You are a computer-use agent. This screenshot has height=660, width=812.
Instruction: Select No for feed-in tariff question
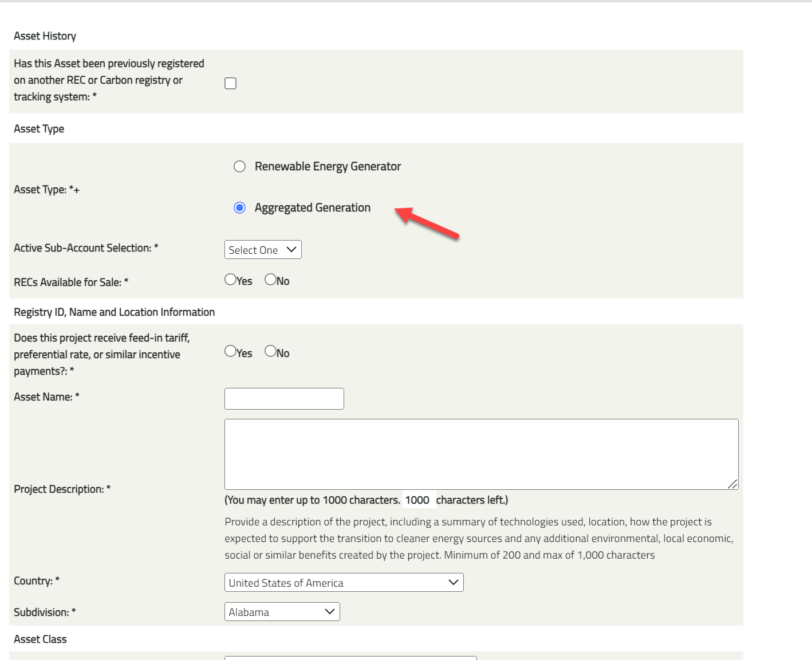click(269, 351)
